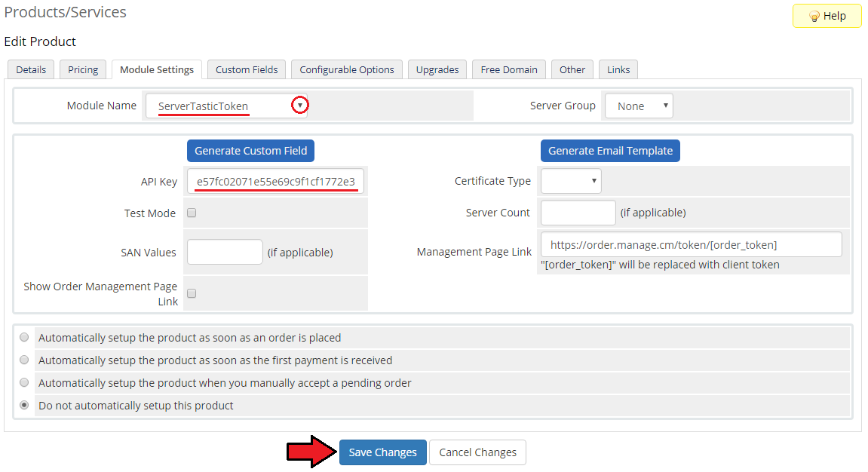The height and width of the screenshot is (472, 868).
Task: Switch to the Details tab
Action: click(31, 69)
